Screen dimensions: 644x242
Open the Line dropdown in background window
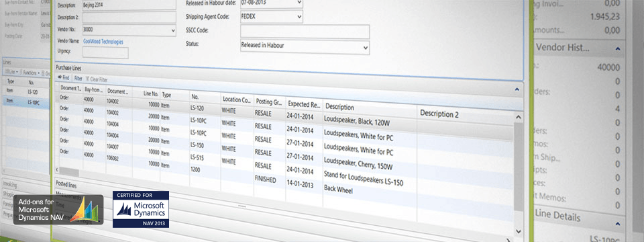[11, 72]
